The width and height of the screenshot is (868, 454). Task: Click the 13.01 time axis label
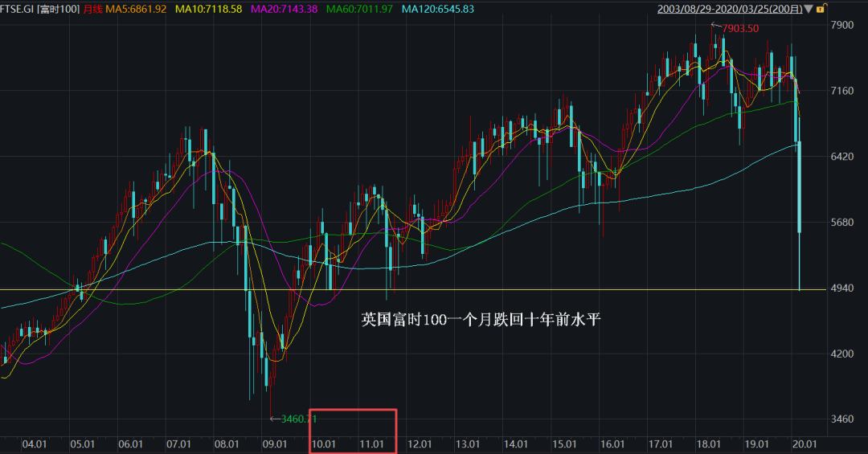pyautogui.click(x=468, y=444)
